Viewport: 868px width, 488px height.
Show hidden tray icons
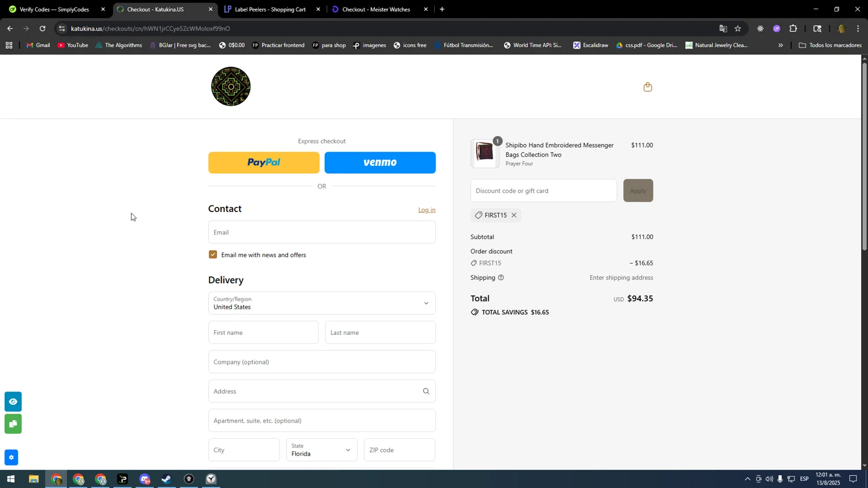coord(747,479)
